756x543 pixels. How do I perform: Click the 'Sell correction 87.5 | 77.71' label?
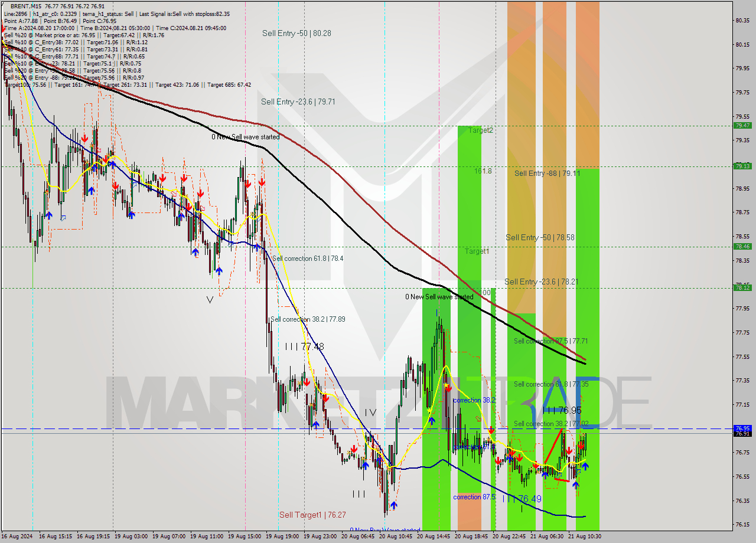click(x=550, y=341)
